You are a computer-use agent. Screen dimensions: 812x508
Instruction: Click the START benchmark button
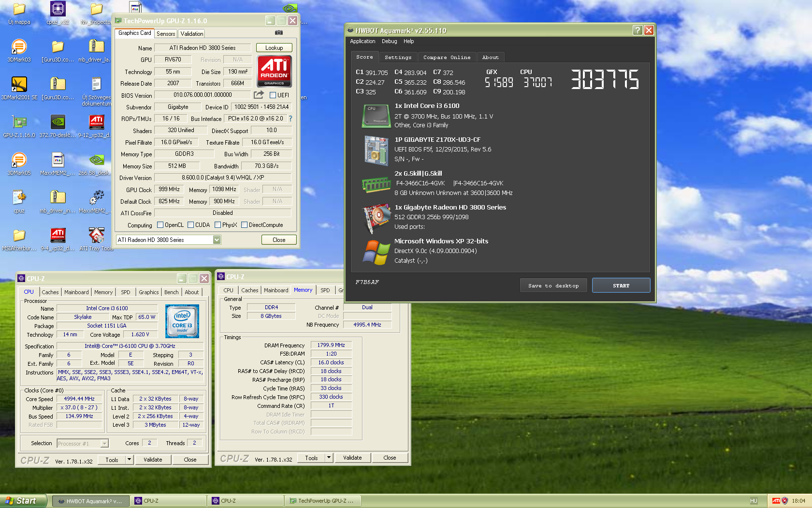pyautogui.click(x=621, y=286)
